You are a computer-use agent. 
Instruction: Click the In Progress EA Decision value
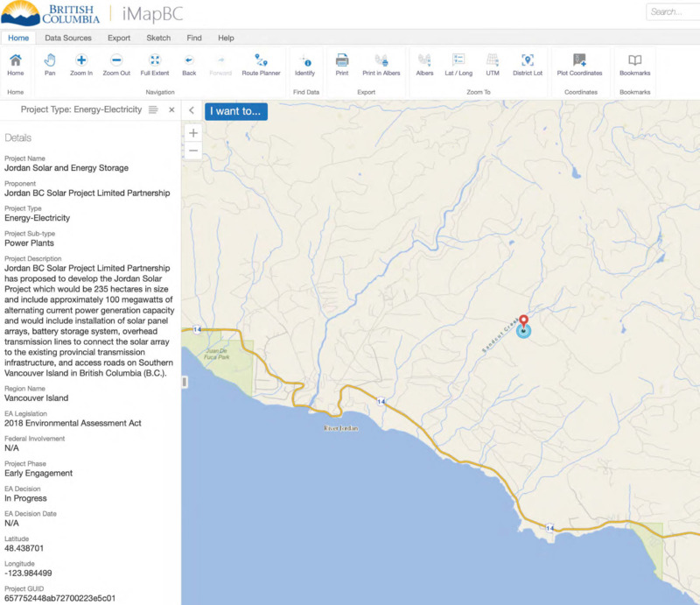click(25, 498)
